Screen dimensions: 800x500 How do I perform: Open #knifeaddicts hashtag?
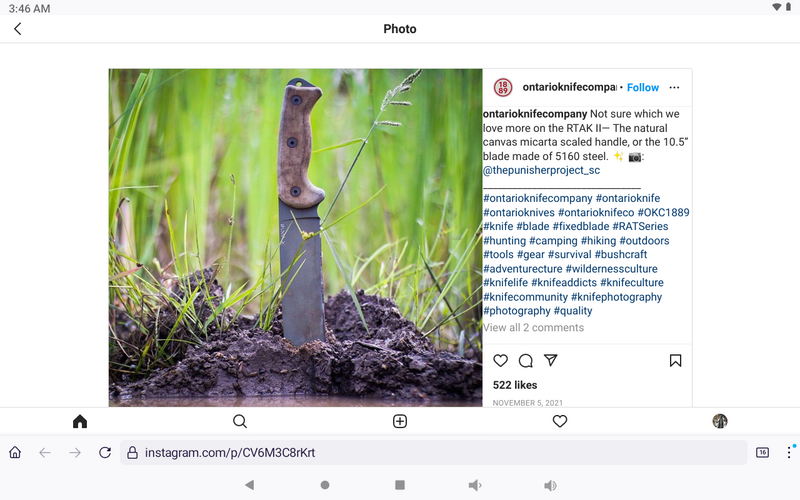[564, 283]
